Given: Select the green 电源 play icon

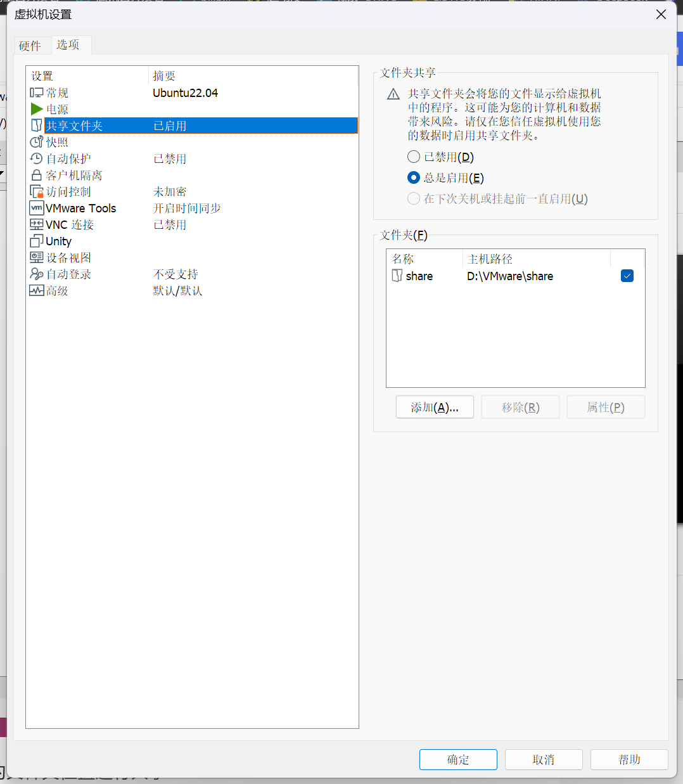Looking at the screenshot, I should click(x=37, y=110).
